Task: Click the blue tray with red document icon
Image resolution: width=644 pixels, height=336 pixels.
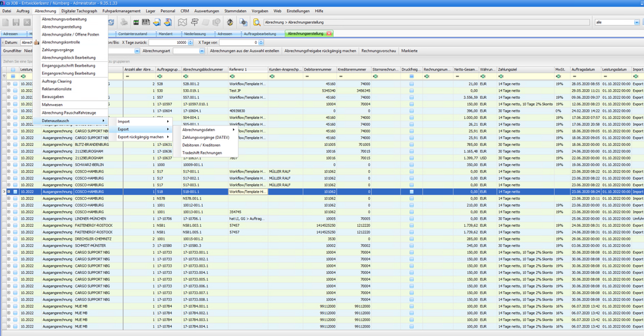Action: tap(167, 22)
